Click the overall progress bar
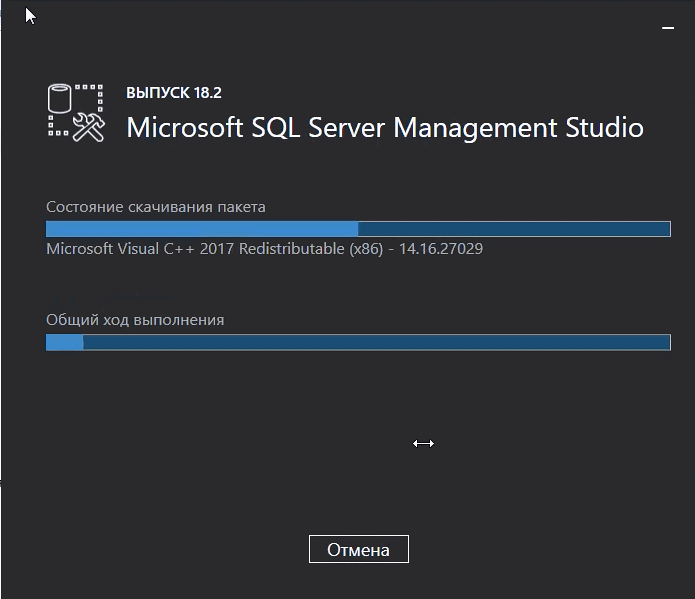The height and width of the screenshot is (599, 695). 358,343
